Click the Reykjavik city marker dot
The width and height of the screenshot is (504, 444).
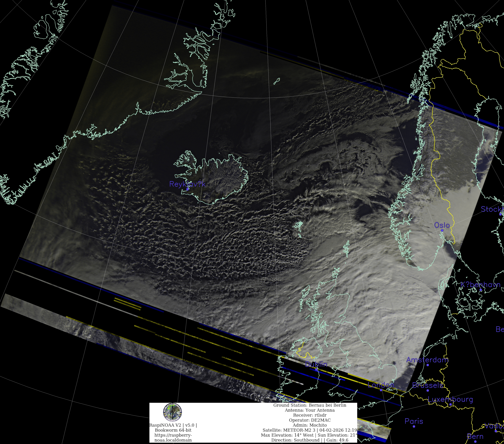[x=188, y=189]
